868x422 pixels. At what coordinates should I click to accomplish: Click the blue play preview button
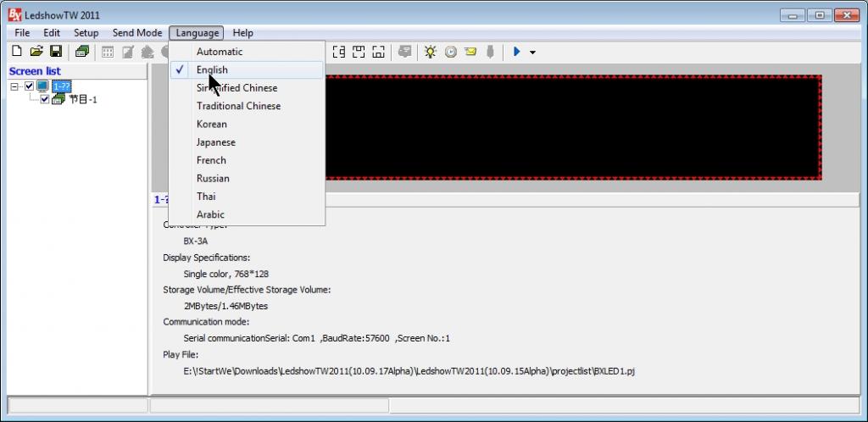pyautogui.click(x=517, y=52)
